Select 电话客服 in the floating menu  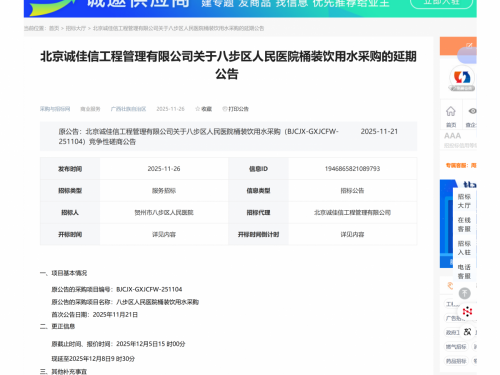coord(464,271)
